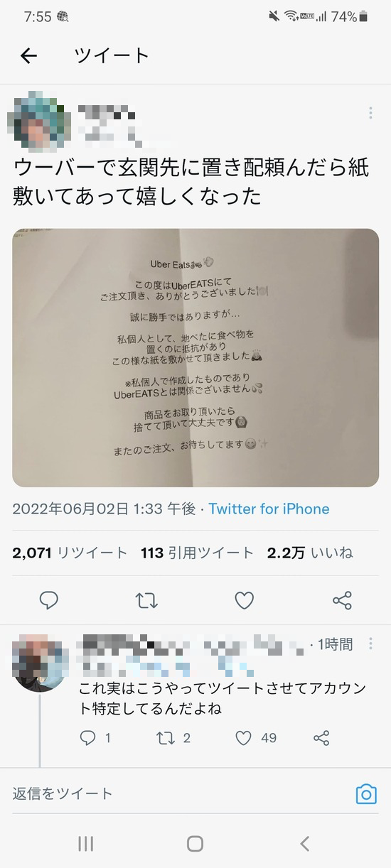
Task: Share the reply comment
Action: click(x=321, y=738)
